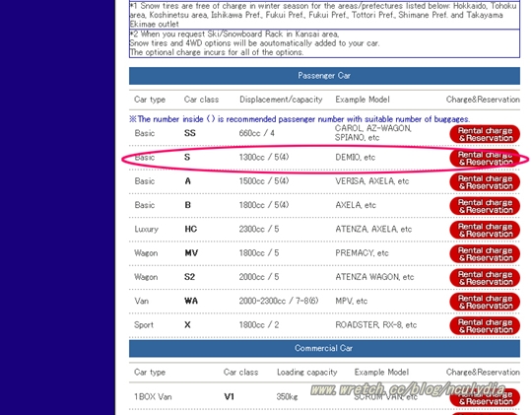Image resolution: width=532 pixels, height=415 pixels.
Task: Click 'CAROL, AZ-WAGON, SPIANO, etc' model text
Action: 373,133
